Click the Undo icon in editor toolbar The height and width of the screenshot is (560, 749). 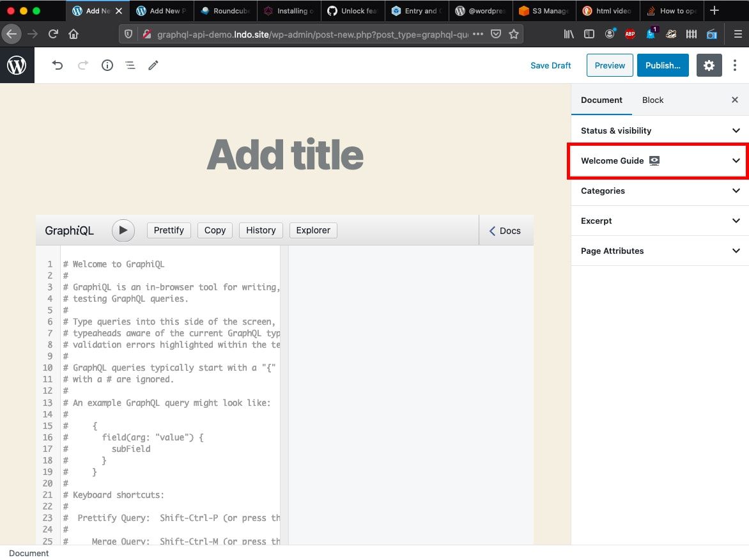click(58, 65)
